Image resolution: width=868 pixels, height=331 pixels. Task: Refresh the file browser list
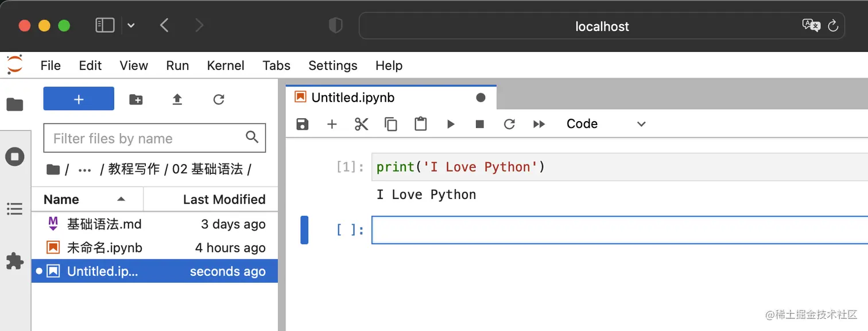pos(219,99)
